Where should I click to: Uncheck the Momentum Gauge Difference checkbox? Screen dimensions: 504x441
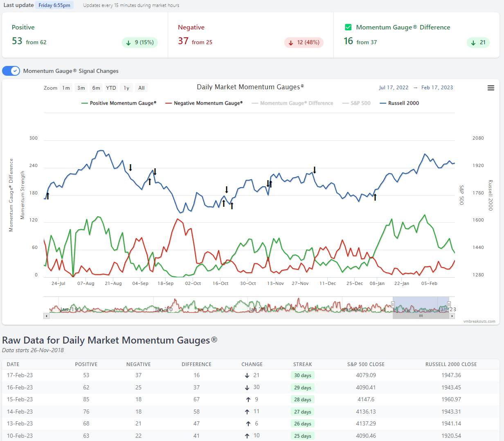348,27
